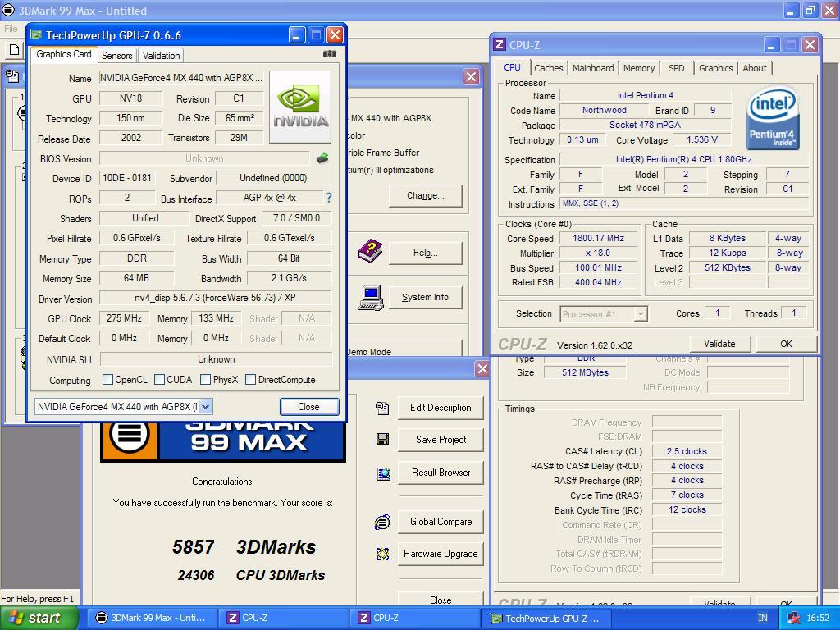Click the Help... button in 3DMark
The width and height of the screenshot is (840, 630).
[426, 253]
